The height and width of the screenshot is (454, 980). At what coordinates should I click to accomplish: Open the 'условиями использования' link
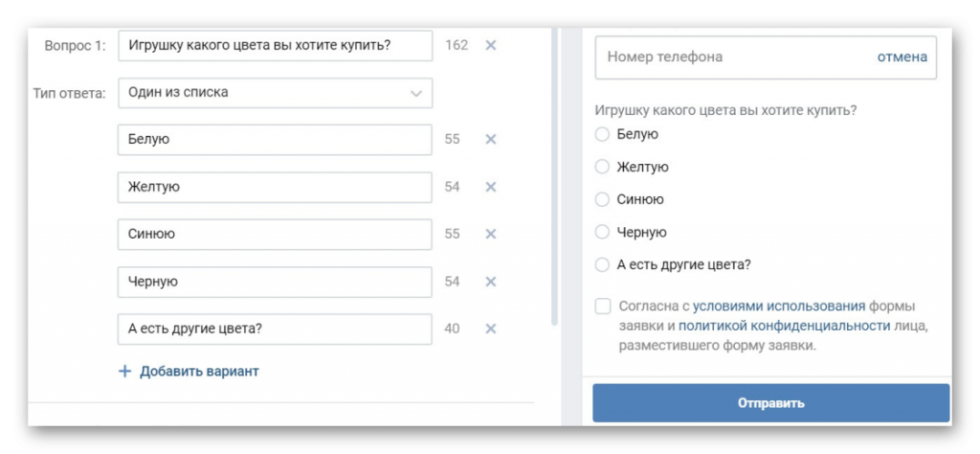[x=779, y=306]
